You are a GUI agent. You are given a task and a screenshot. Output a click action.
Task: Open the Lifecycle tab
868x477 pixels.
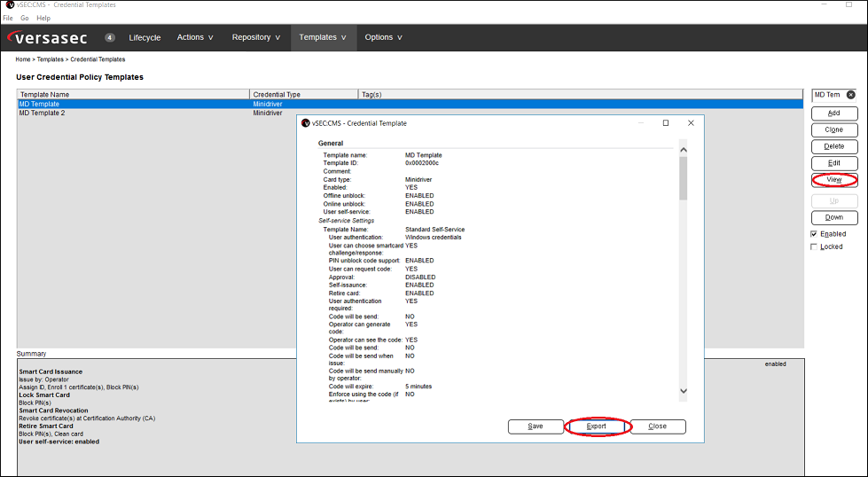(145, 37)
